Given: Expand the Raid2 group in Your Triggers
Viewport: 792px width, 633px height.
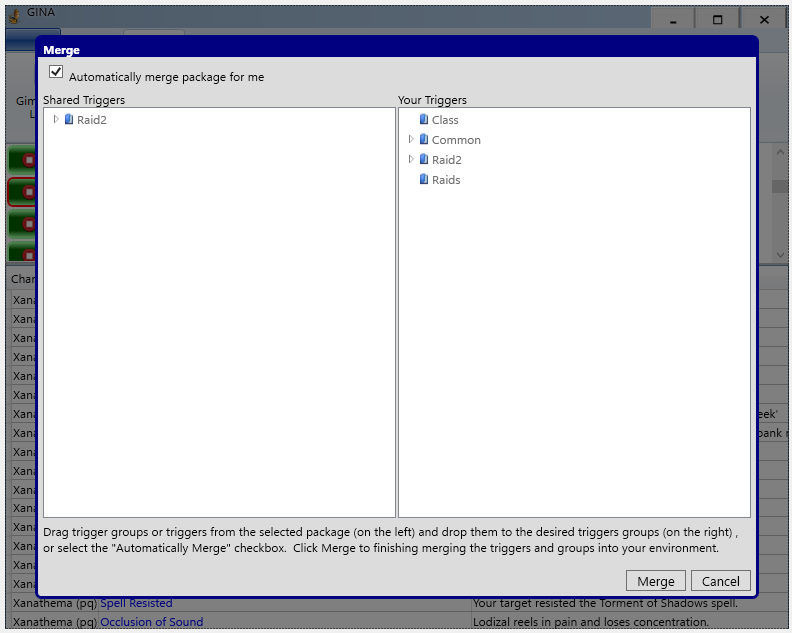Looking at the screenshot, I should pos(411,160).
